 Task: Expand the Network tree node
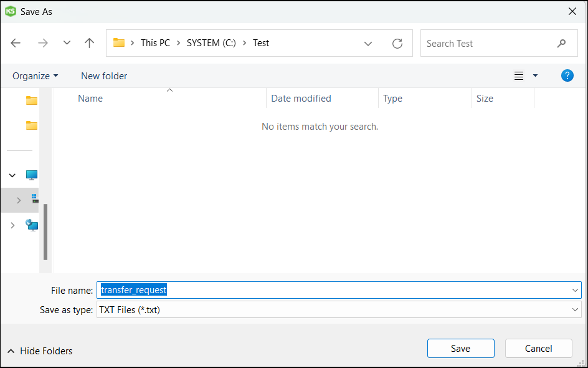(x=12, y=225)
